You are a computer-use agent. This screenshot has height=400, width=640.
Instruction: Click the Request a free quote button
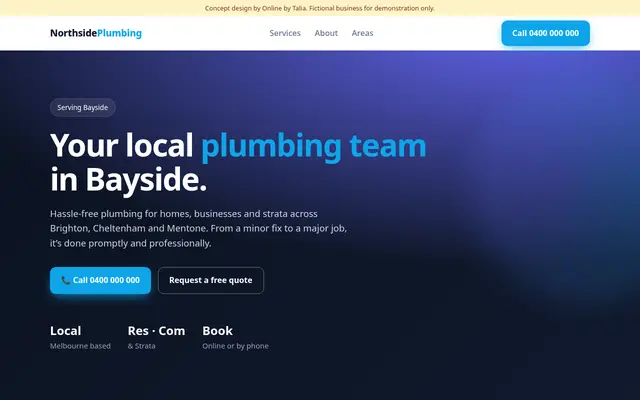[x=211, y=280]
